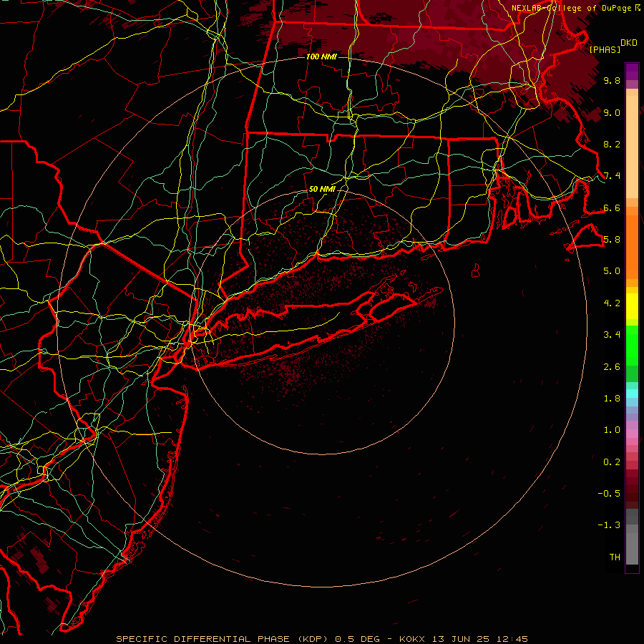This screenshot has height=644, width=644.
Task: Pick the purple band atop the color bar
Action: (x=632, y=72)
